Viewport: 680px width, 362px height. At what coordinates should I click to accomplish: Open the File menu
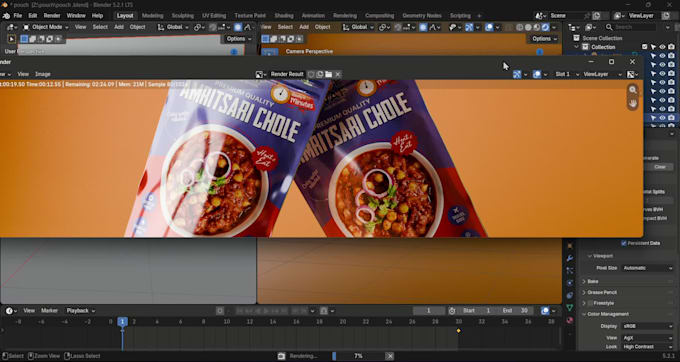tap(17, 16)
